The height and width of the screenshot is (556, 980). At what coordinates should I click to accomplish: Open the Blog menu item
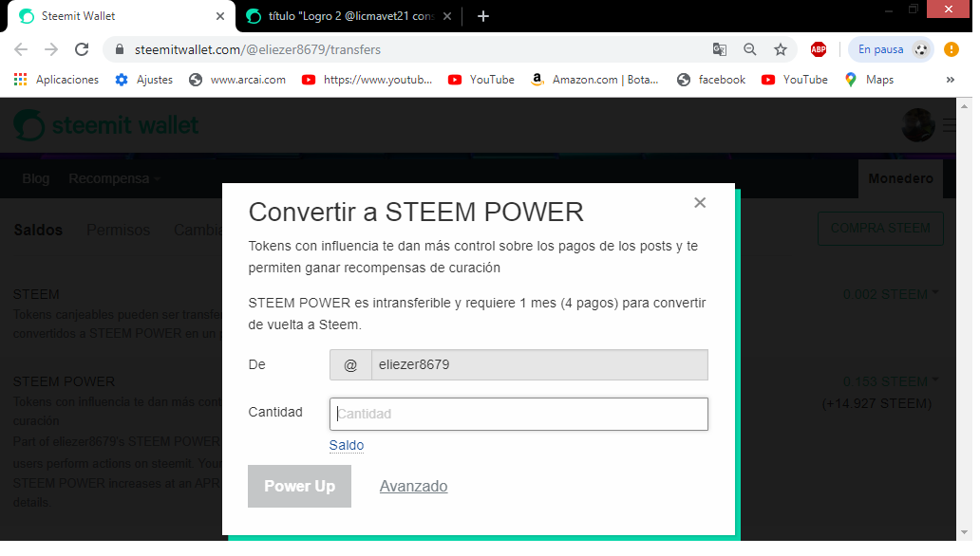click(x=36, y=180)
